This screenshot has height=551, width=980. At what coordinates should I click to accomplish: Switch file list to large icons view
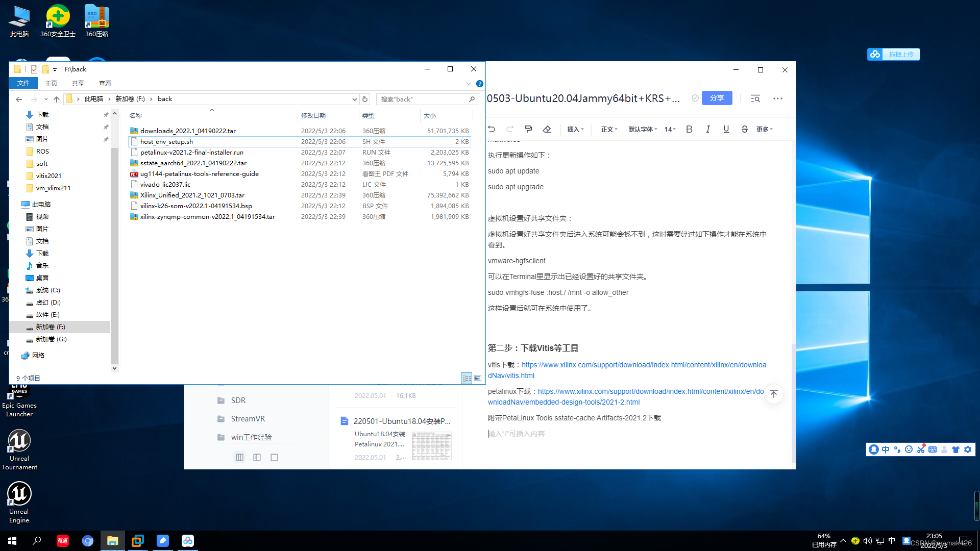(478, 378)
